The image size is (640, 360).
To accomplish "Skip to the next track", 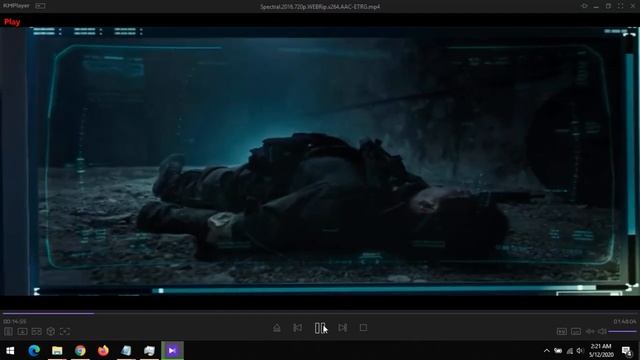I will pos(342,328).
